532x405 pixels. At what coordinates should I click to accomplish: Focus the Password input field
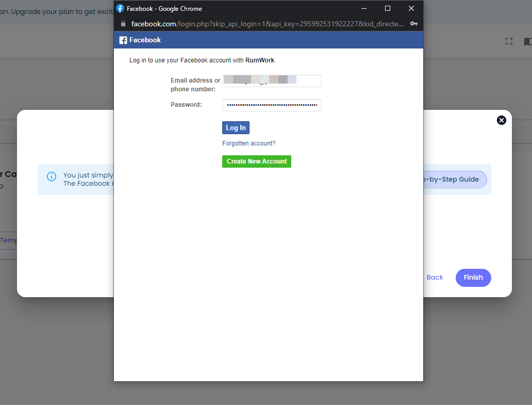tap(272, 105)
